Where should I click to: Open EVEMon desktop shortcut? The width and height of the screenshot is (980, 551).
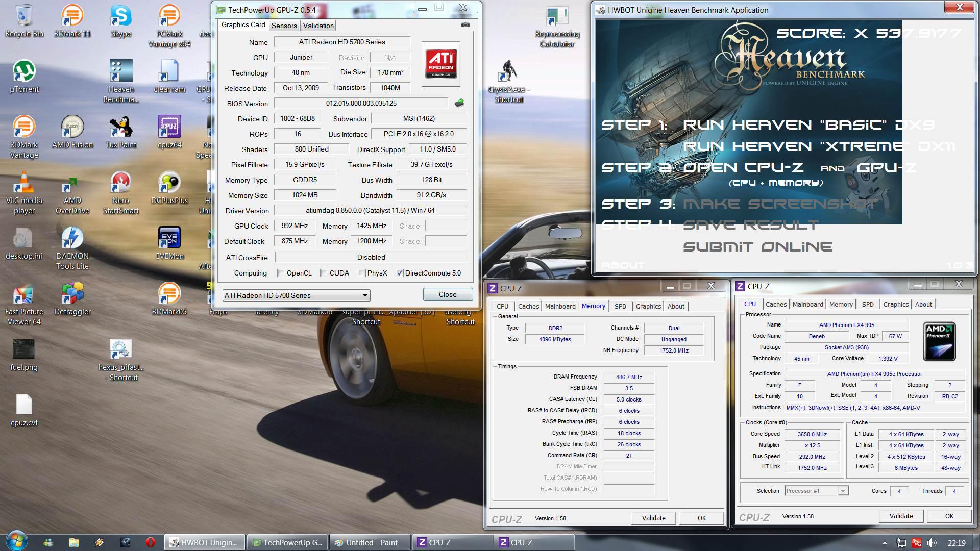pyautogui.click(x=169, y=243)
